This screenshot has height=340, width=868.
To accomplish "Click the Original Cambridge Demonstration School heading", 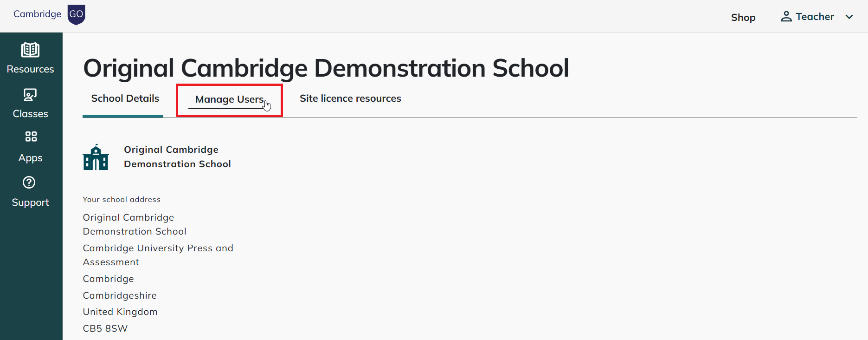I will tap(326, 68).
